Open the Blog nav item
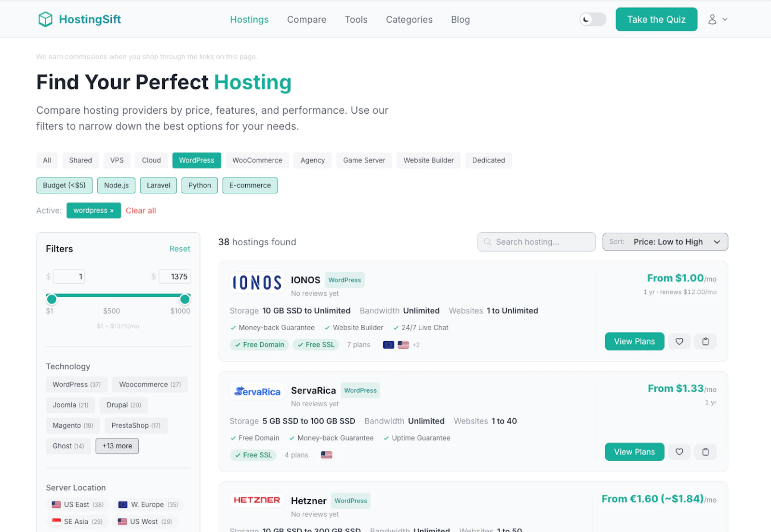This screenshot has width=771, height=532. pyautogui.click(x=460, y=19)
